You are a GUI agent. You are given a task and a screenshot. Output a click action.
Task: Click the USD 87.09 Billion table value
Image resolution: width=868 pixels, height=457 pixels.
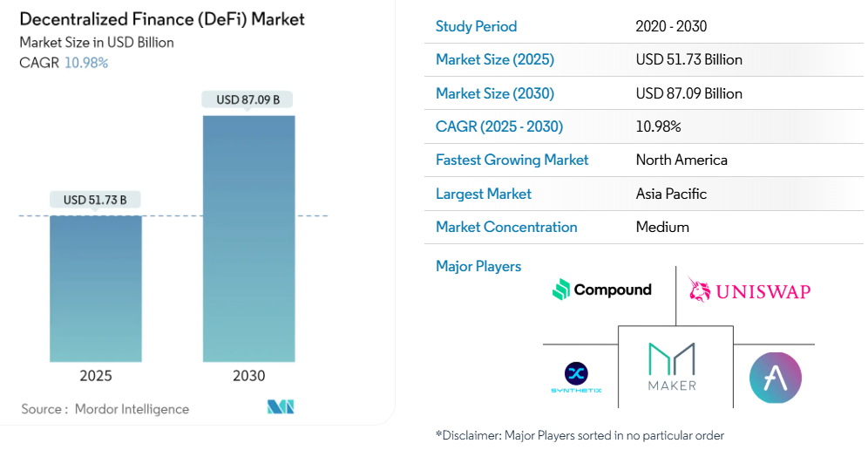(688, 93)
